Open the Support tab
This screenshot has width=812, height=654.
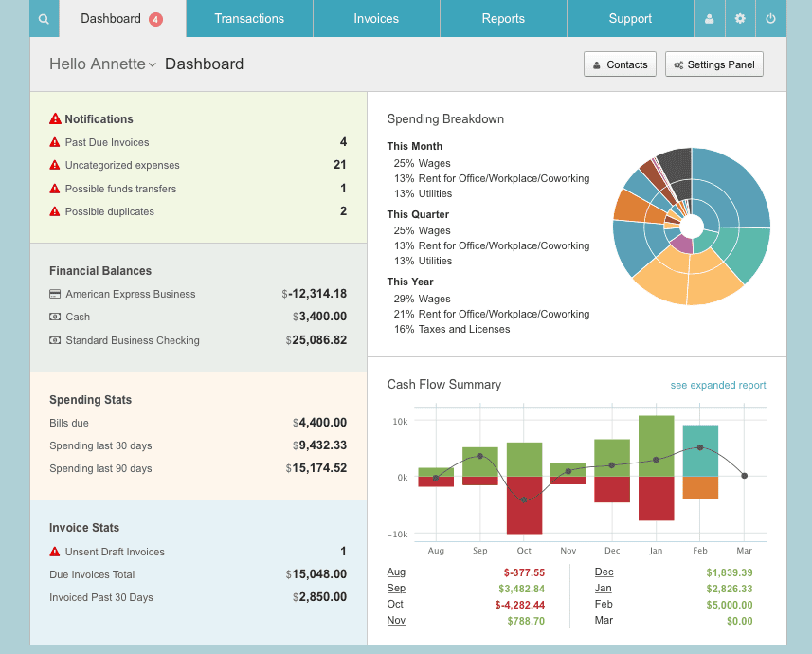(630, 19)
